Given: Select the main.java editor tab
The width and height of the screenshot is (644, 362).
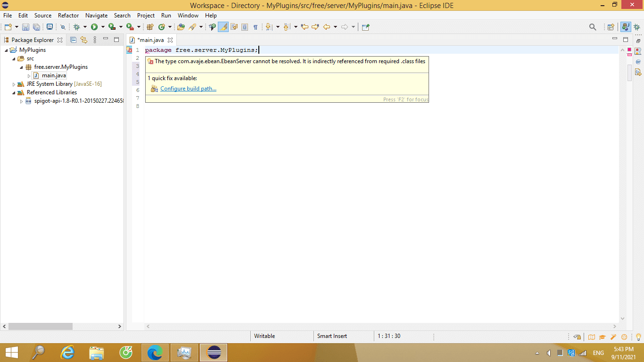Looking at the screenshot, I should [x=151, y=40].
